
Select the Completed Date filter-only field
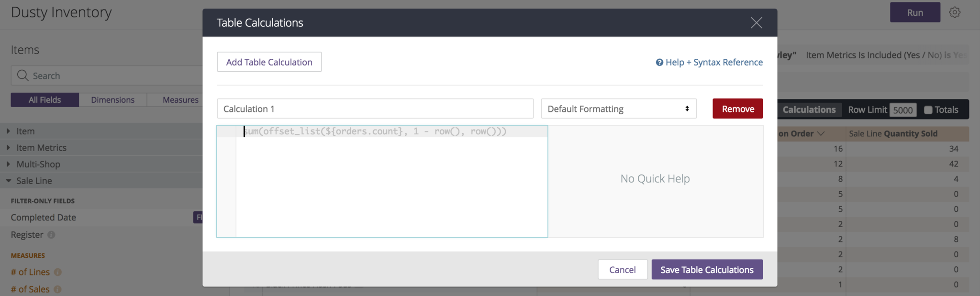coord(44,217)
